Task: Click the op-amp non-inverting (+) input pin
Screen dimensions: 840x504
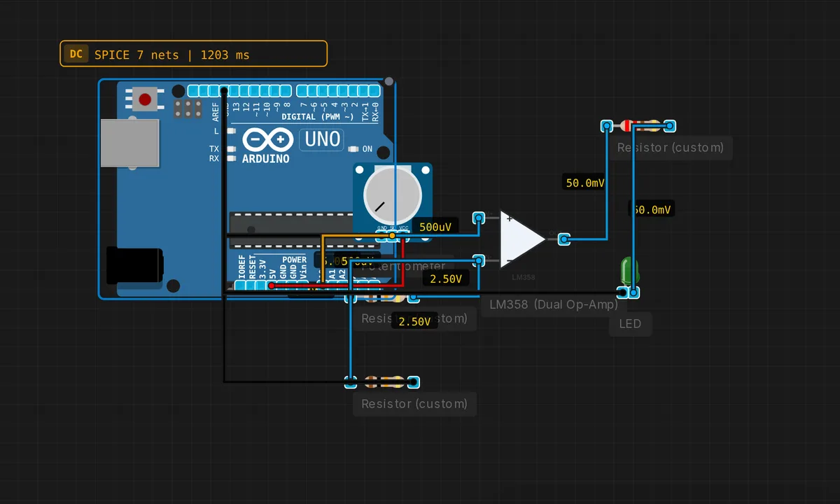Action: tap(479, 218)
